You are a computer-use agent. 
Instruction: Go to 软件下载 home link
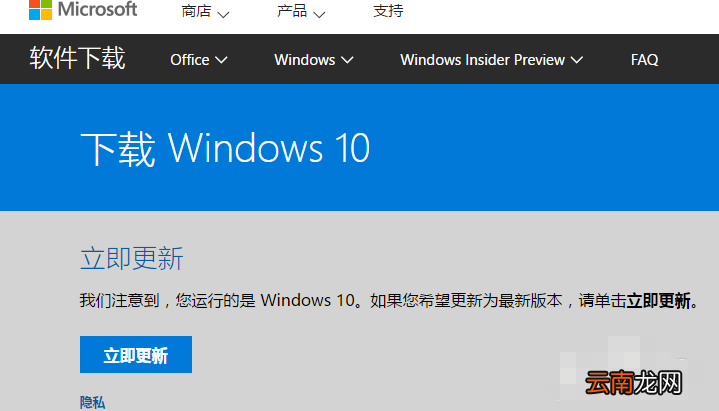tap(77, 58)
